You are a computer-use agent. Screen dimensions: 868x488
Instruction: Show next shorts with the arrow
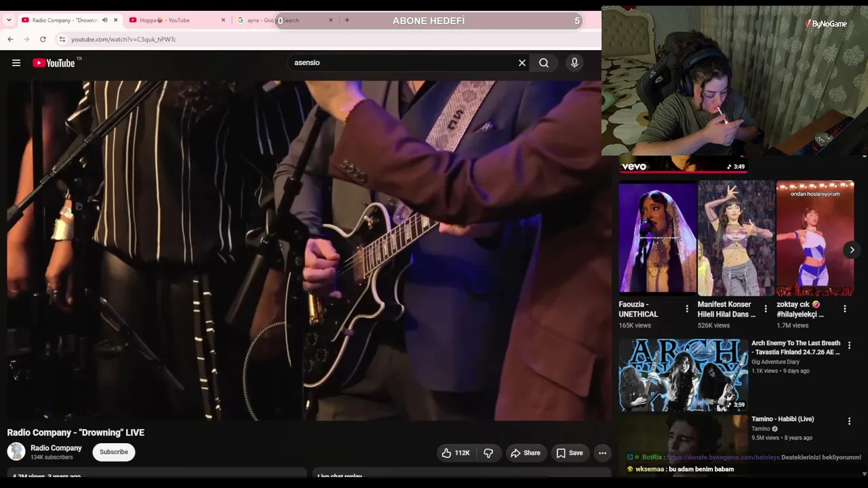point(852,250)
